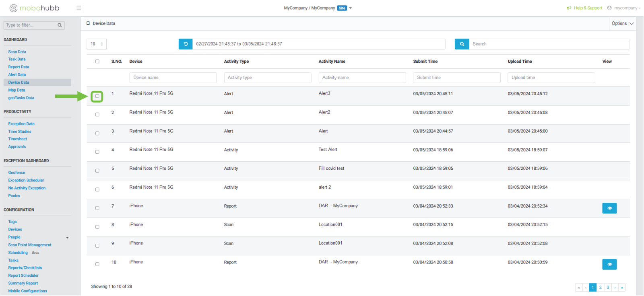Expand the People submenu in sidebar
This screenshot has height=296, width=644.
coord(67,238)
